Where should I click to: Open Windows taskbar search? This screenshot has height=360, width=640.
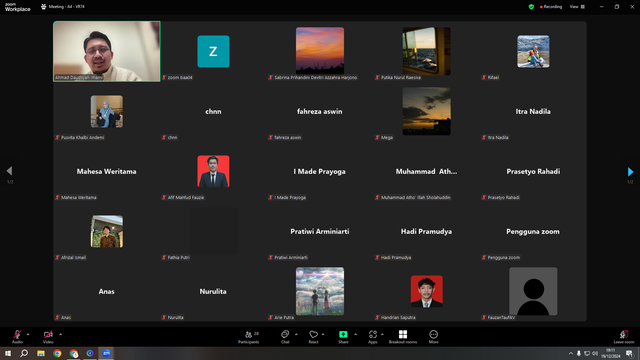click(x=24, y=353)
